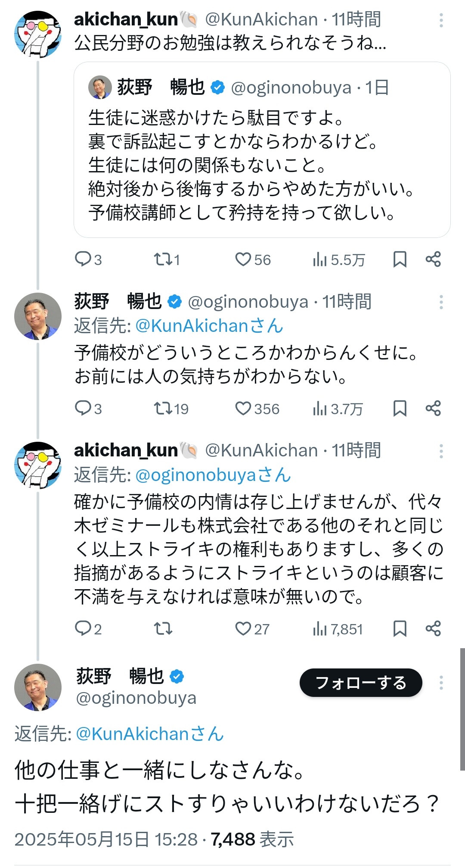Open the @oginonobuyaさん reply-to link
Screen dimensions: 465x868
pos(213,475)
